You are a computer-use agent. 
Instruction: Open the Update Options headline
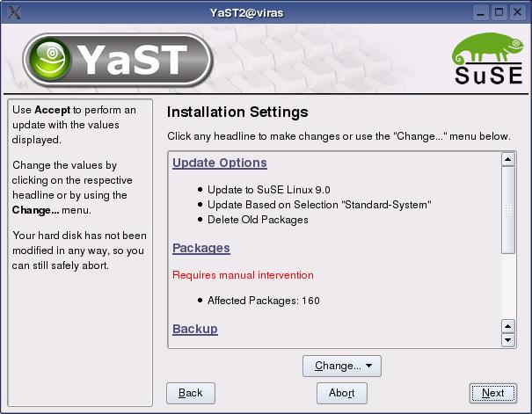[220, 163]
